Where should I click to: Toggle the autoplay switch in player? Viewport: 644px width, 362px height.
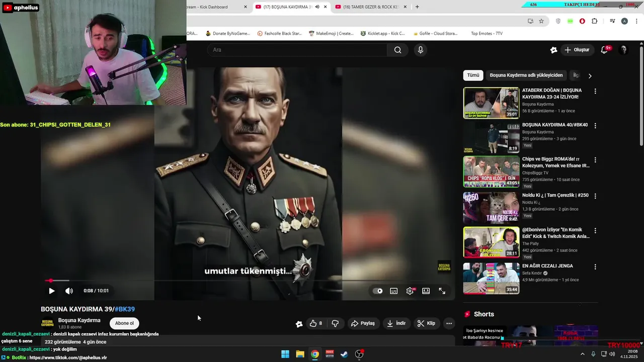(377, 291)
